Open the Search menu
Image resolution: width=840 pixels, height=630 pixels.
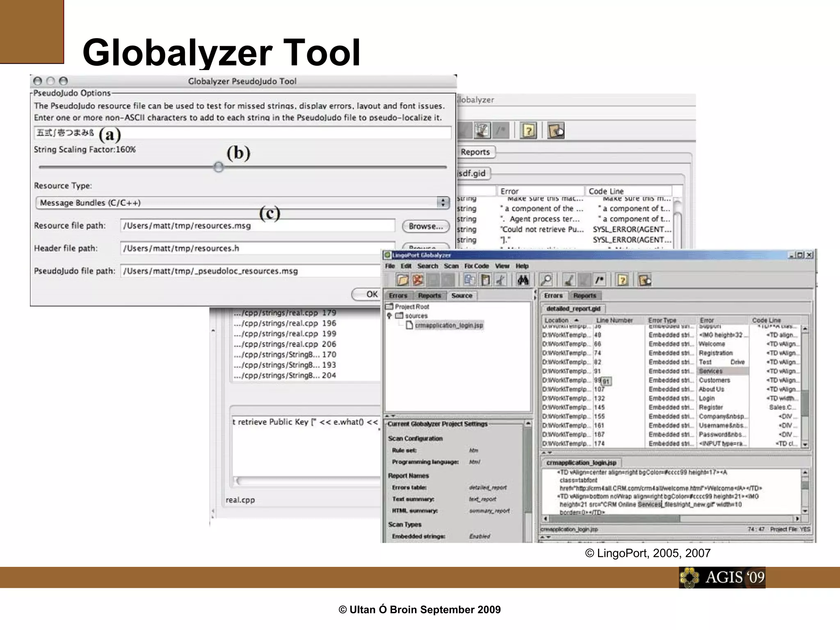[428, 266]
